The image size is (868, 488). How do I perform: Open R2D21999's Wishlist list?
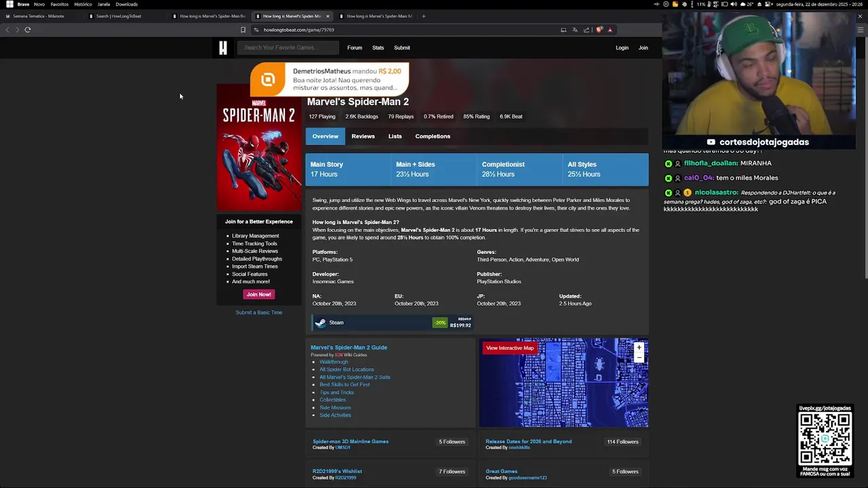coord(337,471)
